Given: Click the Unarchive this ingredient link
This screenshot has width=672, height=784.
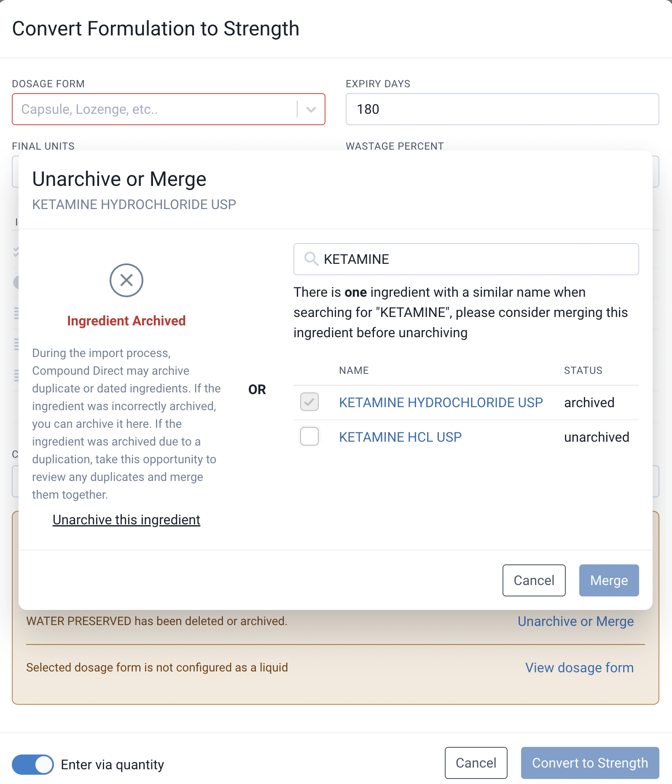Looking at the screenshot, I should 126,520.
